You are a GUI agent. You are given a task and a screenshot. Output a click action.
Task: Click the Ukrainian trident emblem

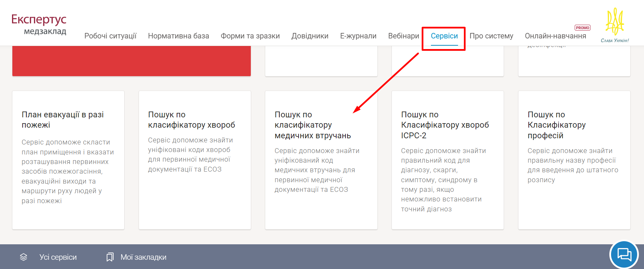pyautogui.click(x=614, y=22)
